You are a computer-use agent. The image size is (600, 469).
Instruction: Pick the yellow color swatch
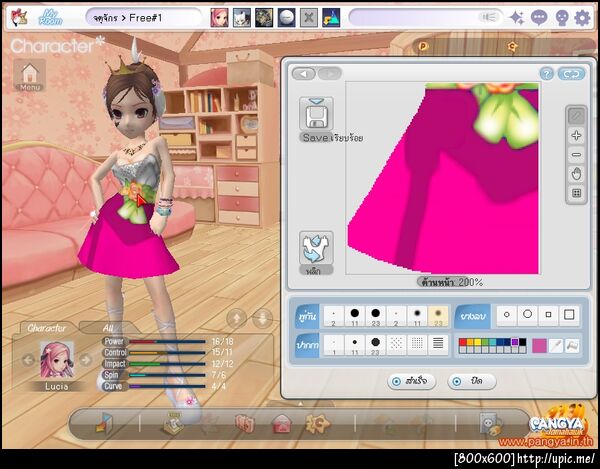(x=478, y=342)
